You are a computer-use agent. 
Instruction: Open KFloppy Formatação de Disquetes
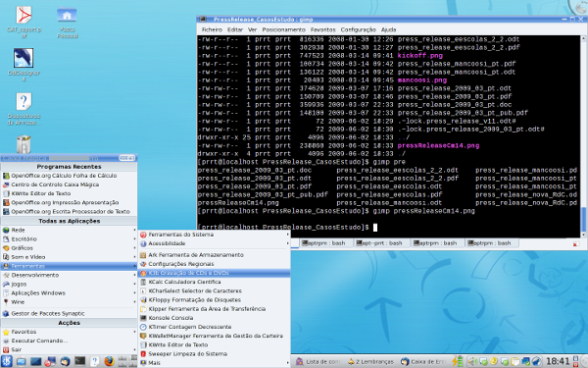click(x=215, y=300)
